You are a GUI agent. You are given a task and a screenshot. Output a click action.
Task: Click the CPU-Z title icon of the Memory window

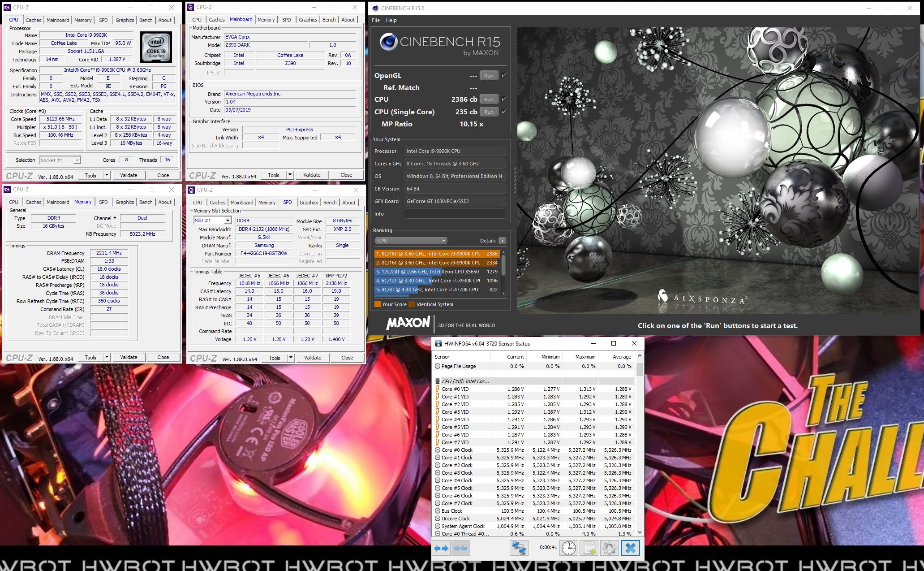click(x=7, y=190)
